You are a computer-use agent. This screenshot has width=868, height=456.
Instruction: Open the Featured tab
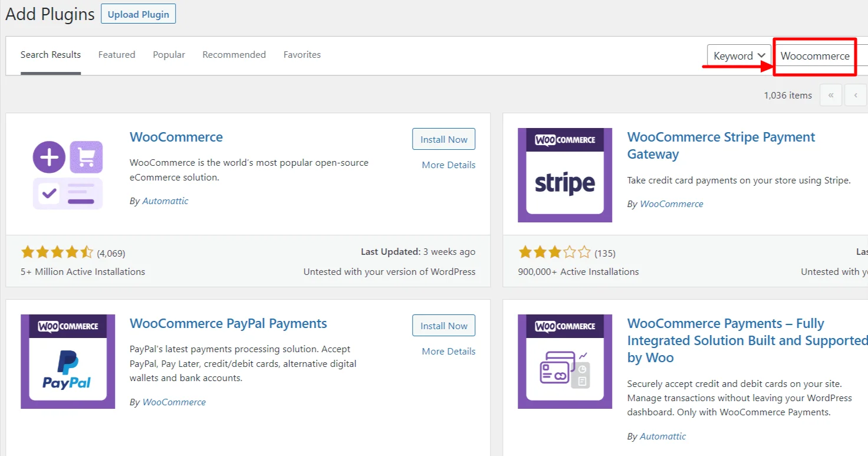tap(117, 55)
